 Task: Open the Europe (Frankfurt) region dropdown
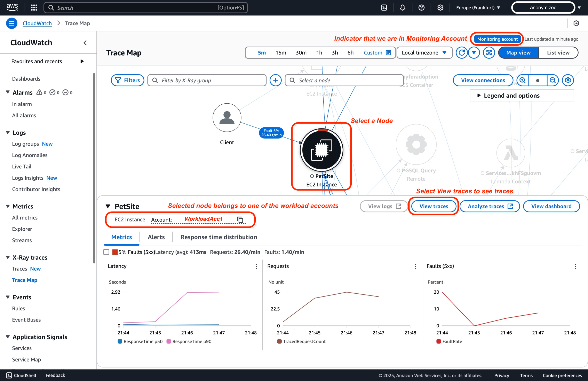pyautogui.click(x=478, y=8)
